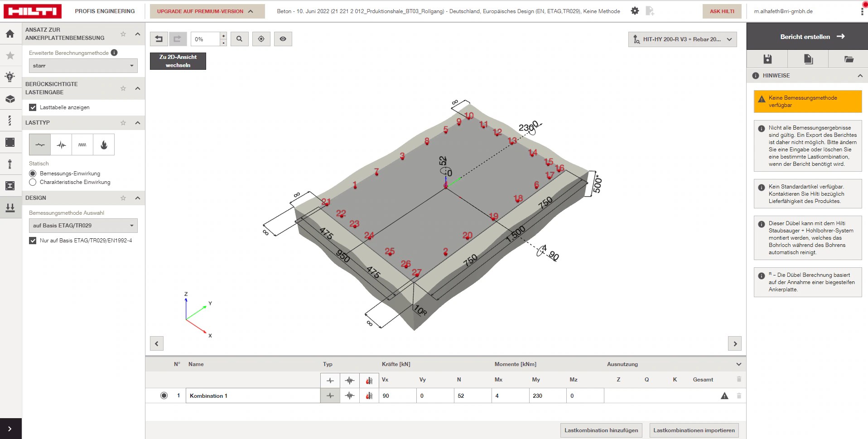The height and width of the screenshot is (439, 868).
Task: Select the static load type icon
Action: coord(40,145)
